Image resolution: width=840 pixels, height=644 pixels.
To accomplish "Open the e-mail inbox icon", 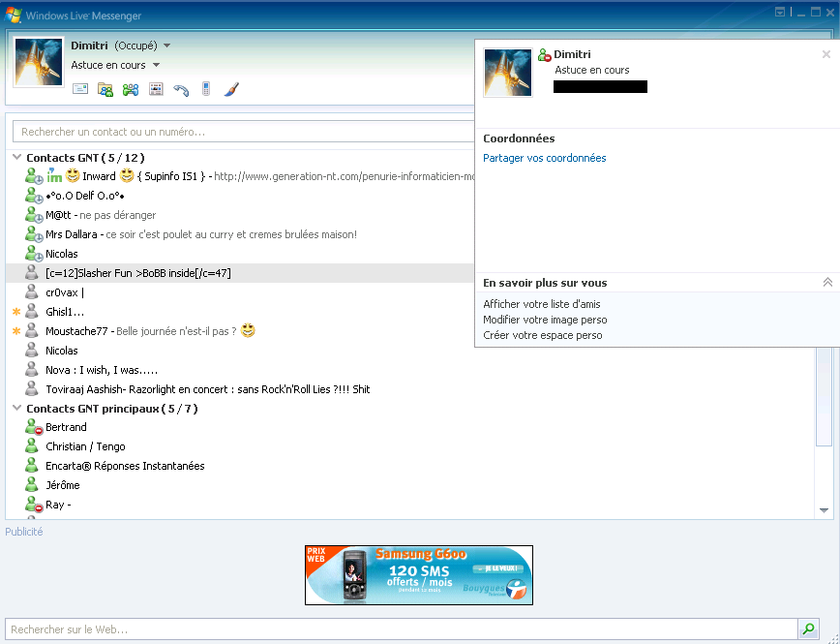I will click(x=80, y=89).
